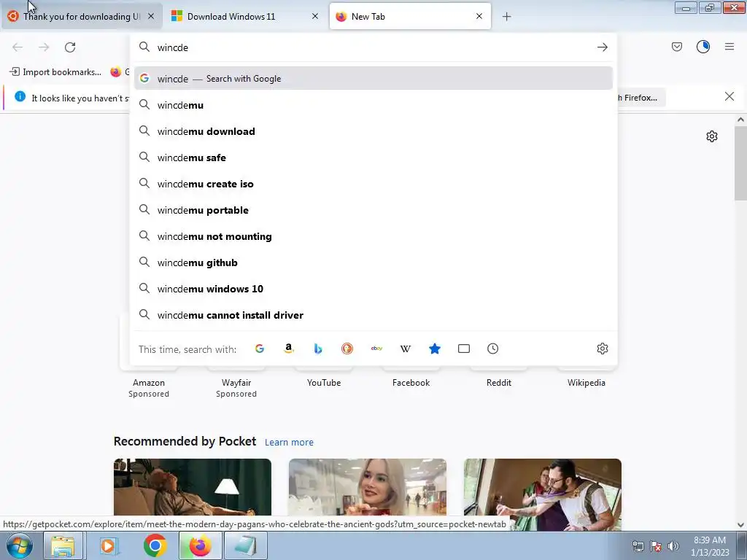This screenshot has height=560, width=747.
Task: Search this time with eBay icon
Action: [x=376, y=349]
